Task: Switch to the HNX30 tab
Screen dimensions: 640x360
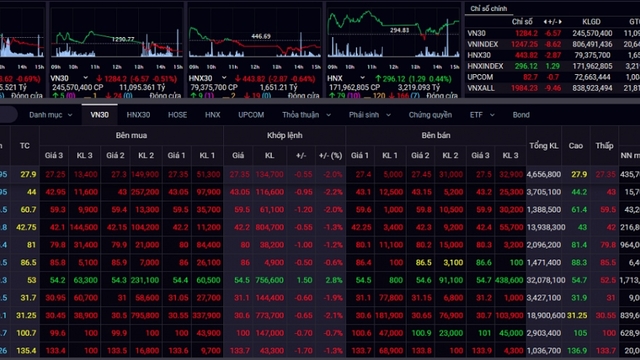Action: point(138,115)
